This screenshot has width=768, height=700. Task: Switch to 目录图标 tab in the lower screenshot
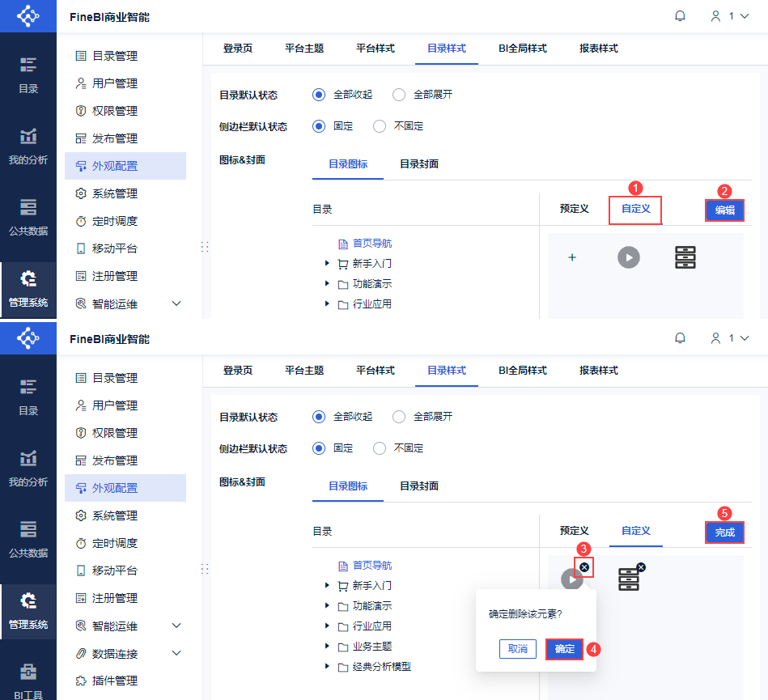point(348,486)
